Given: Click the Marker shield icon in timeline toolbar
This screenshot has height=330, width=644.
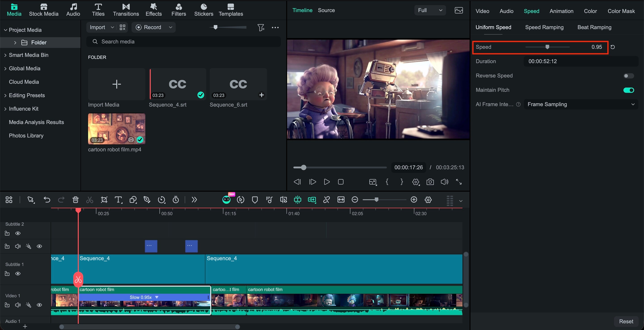Looking at the screenshot, I should tap(255, 200).
